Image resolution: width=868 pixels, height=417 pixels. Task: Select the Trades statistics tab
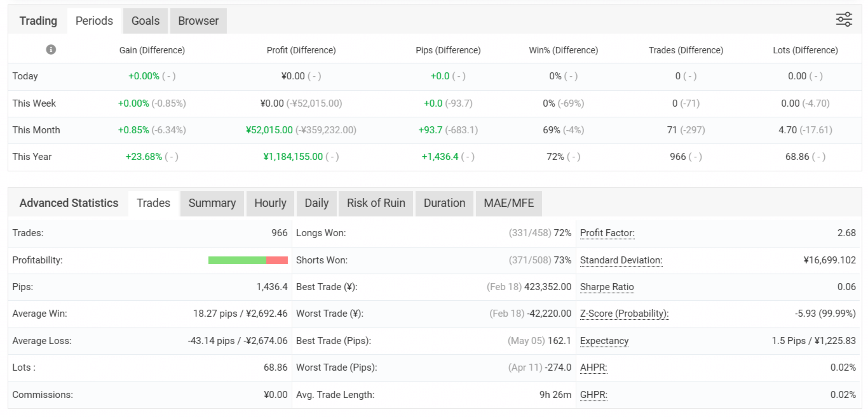coord(153,203)
